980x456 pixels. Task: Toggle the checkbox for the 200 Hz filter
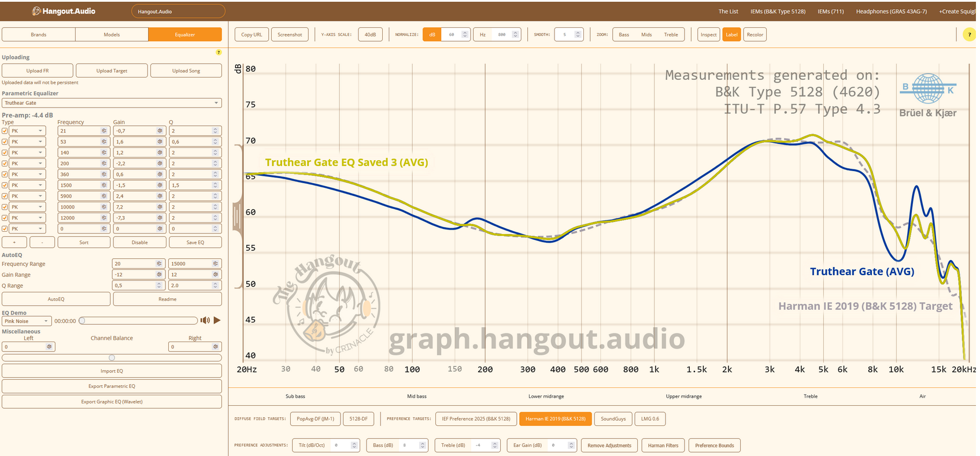click(5, 164)
